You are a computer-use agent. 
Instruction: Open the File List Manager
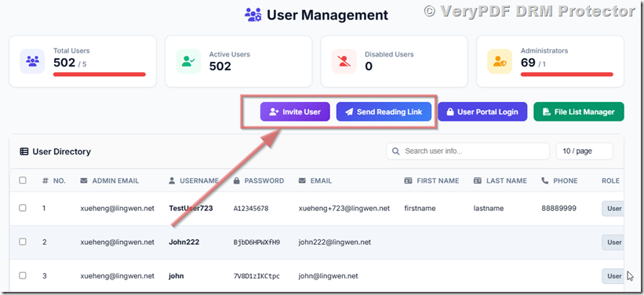point(579,111)
